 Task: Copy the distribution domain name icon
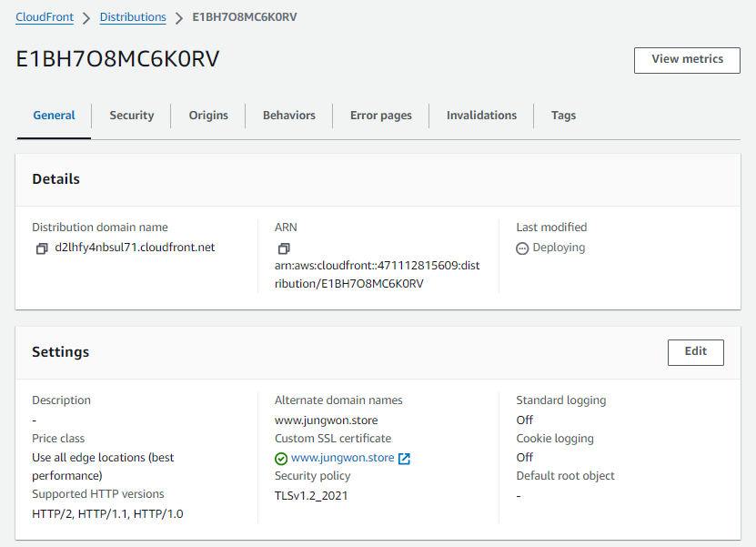tap(42, 248)
